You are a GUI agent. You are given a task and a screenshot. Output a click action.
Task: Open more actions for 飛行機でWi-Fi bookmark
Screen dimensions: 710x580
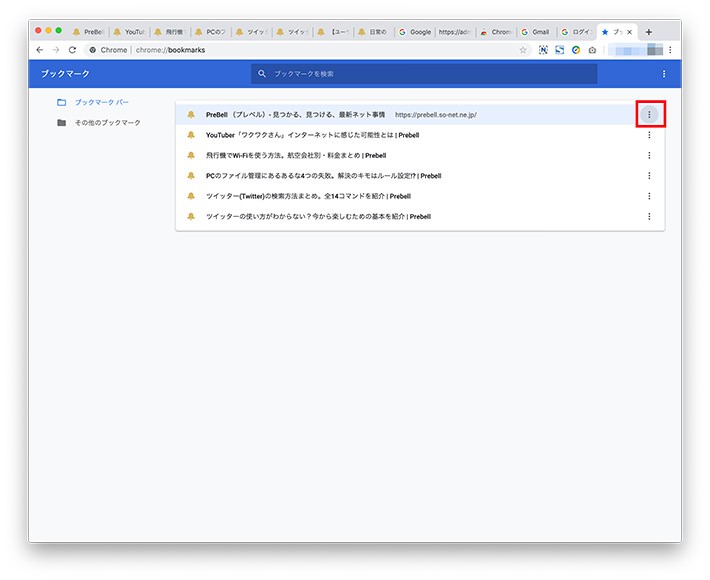649,155
